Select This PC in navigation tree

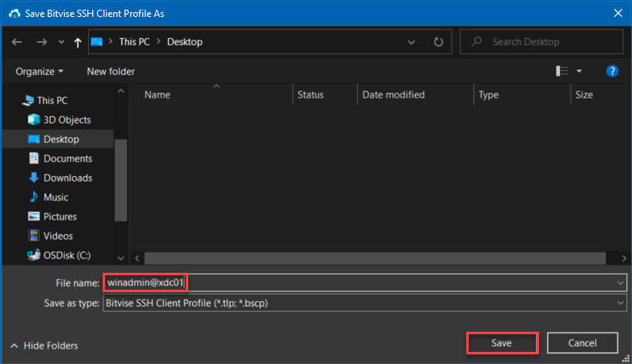(x=52, y=100)
